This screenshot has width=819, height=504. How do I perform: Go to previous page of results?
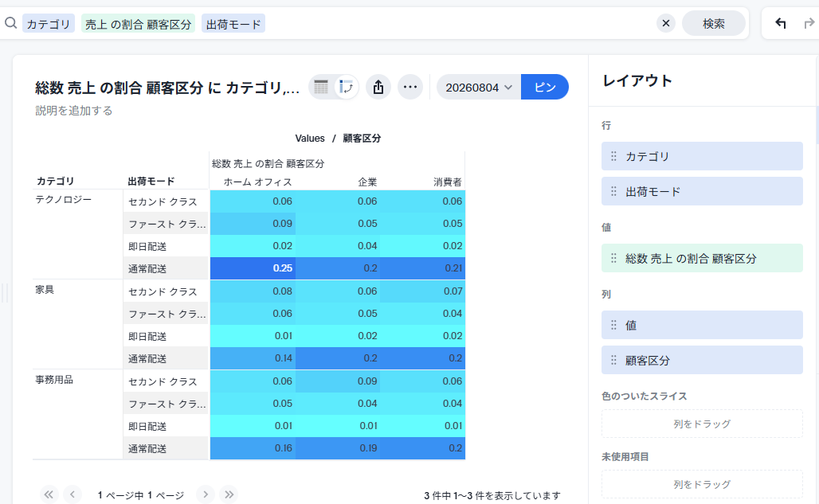click(x=72, y=494)
